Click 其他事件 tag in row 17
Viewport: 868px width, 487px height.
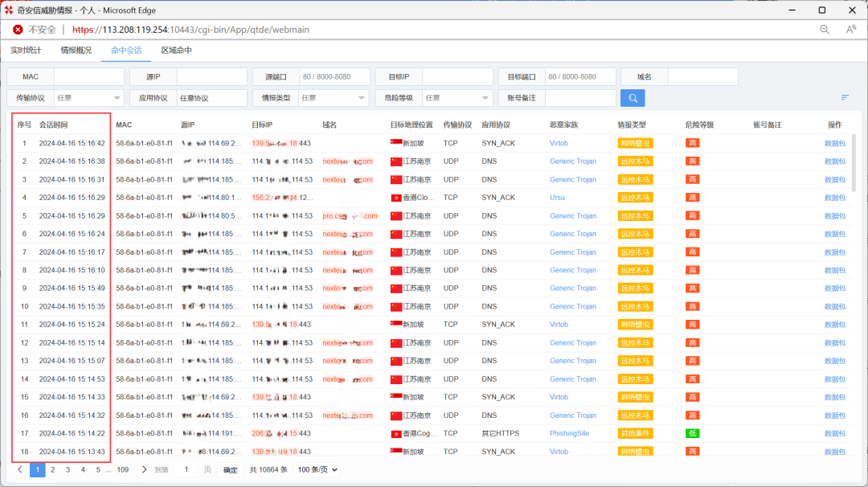[x=635, y=433]
